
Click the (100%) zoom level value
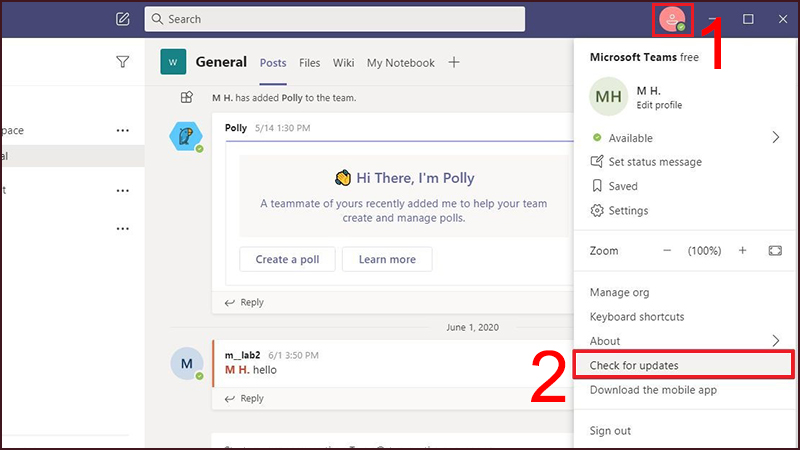(705, 251)
